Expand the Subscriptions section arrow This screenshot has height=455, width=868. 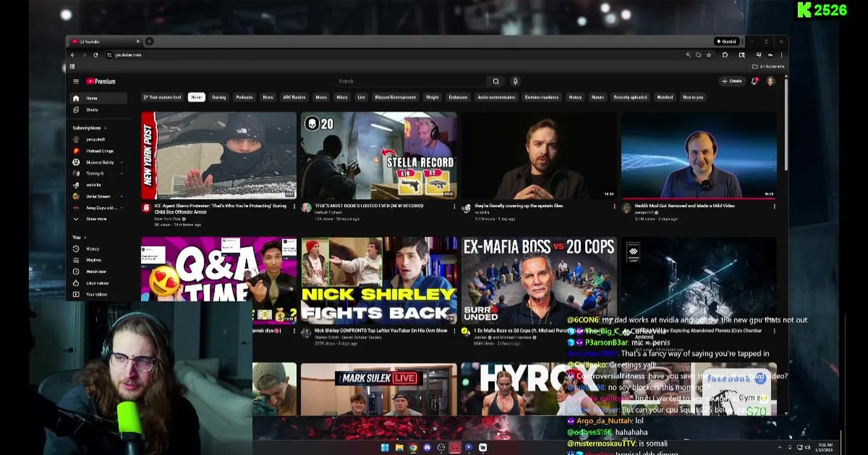pyautogui.click(x=105, y=128)
